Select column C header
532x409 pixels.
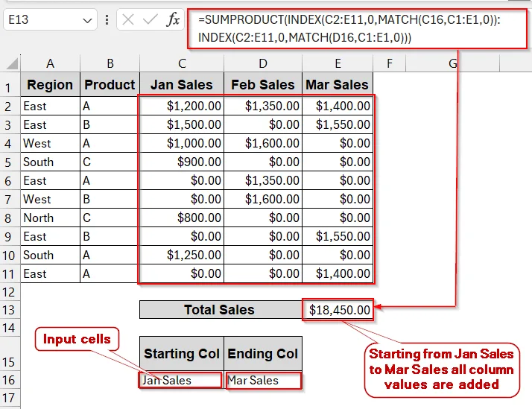tap(182, 63)
